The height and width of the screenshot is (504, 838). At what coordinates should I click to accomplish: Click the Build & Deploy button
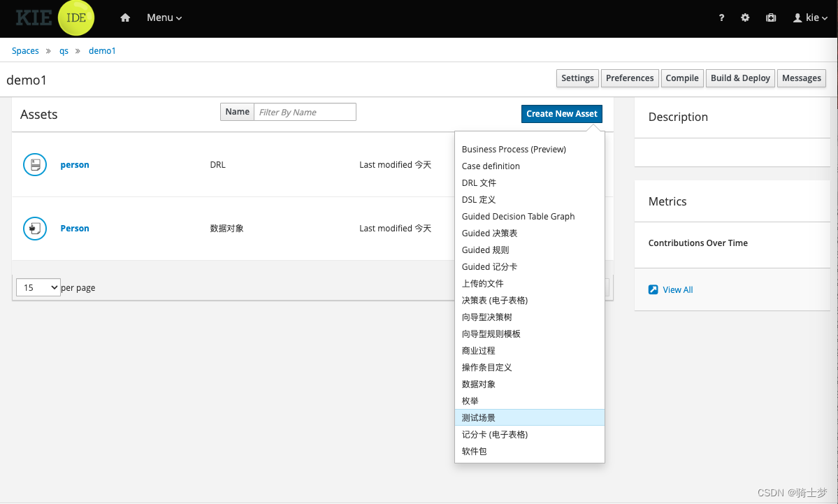pos(740,78)
